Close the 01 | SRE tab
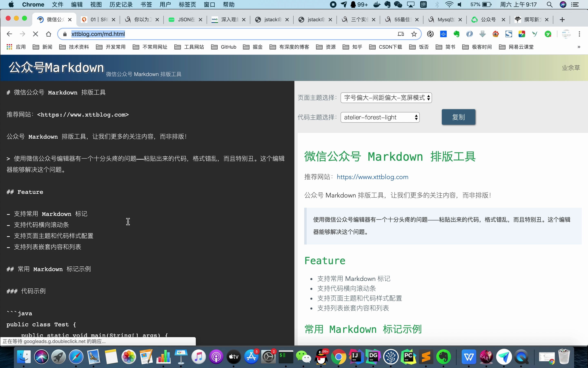 pyautogui.click(x=114, y=20)
